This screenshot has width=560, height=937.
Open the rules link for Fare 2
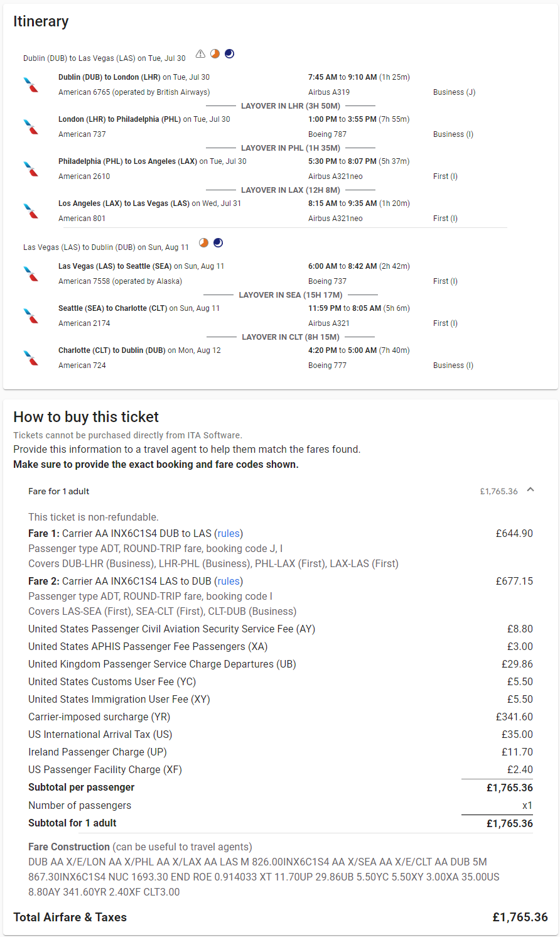pyautogui.click(x=229, y=581)
